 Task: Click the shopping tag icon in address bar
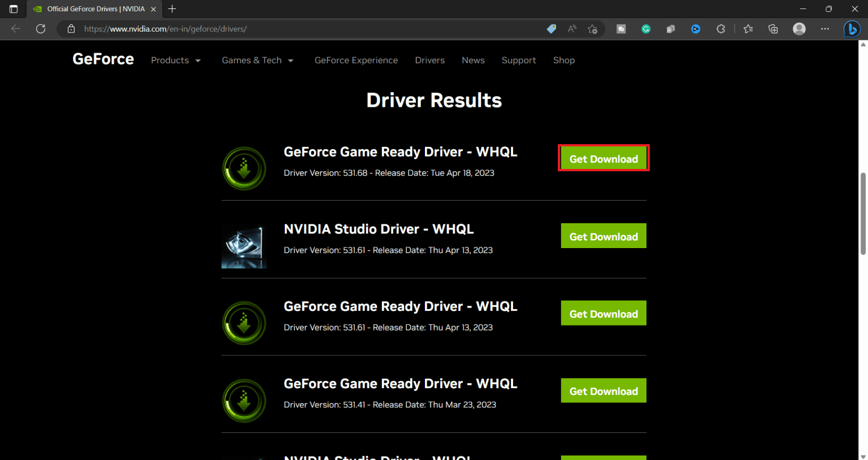(551, 29)
